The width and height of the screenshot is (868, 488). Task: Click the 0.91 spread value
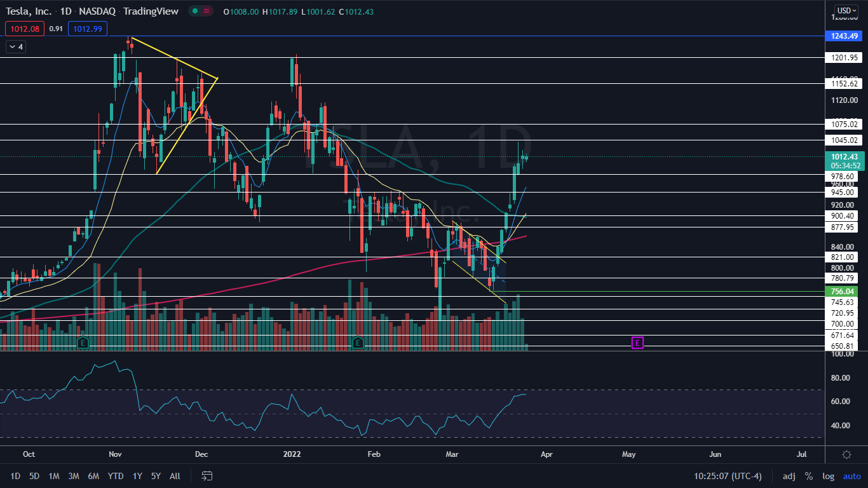56,29
